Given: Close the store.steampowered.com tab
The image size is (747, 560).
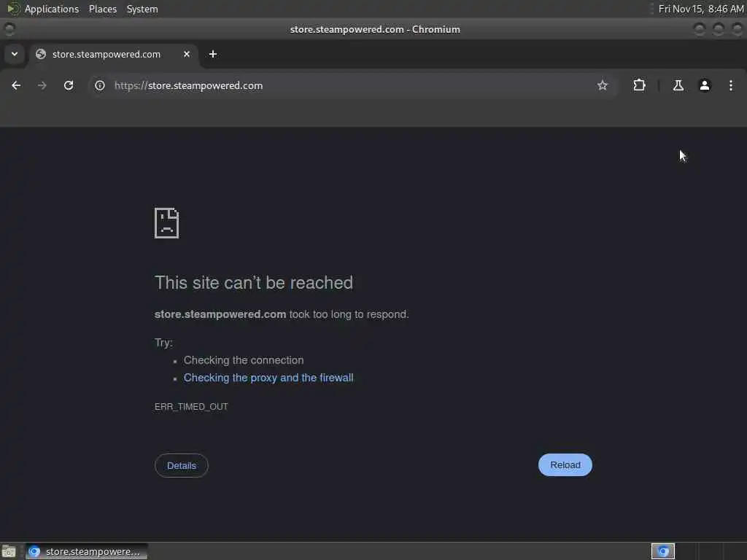Looking at the screenshot, I should click(x=187, y=54).
